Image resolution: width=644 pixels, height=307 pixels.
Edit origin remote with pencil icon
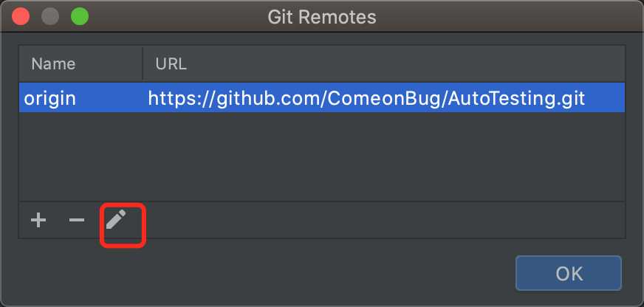[x=116, y=220]
